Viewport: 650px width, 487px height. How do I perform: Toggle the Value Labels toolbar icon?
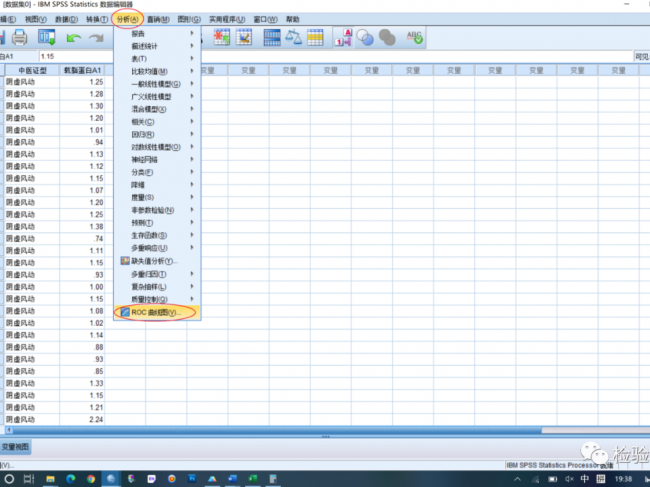pyautogui.click(x=343, y=38)
